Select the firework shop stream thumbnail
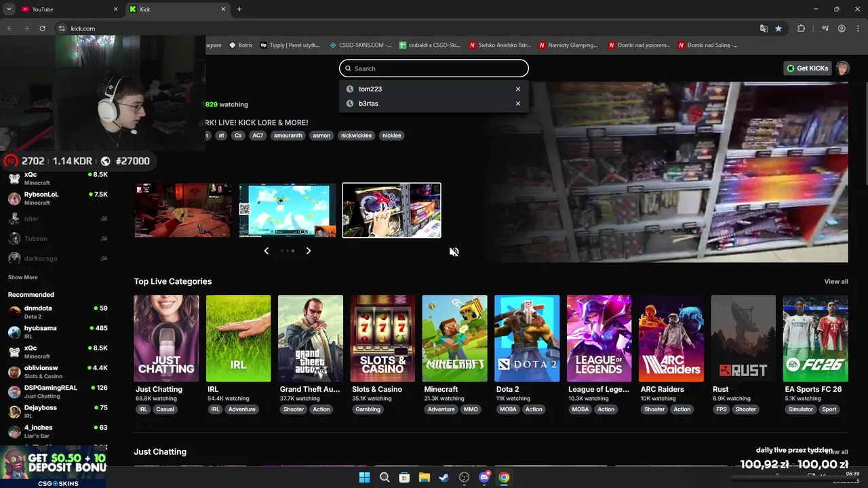868x488 pixels. (391, 210)
